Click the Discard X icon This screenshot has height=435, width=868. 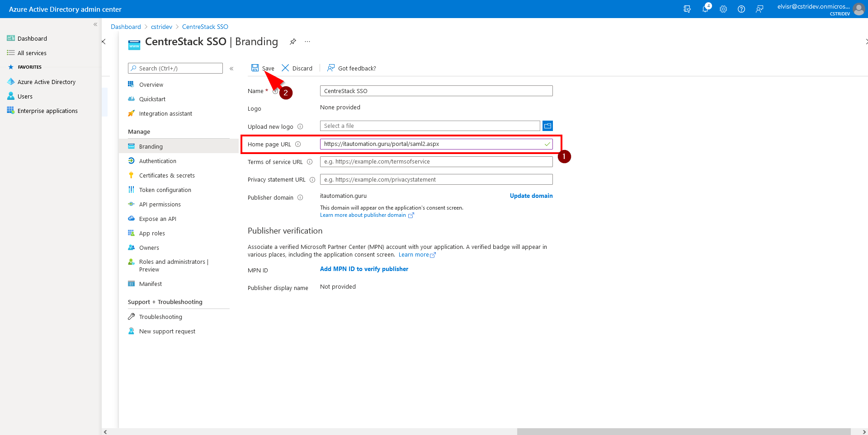[x=285, y=68]
